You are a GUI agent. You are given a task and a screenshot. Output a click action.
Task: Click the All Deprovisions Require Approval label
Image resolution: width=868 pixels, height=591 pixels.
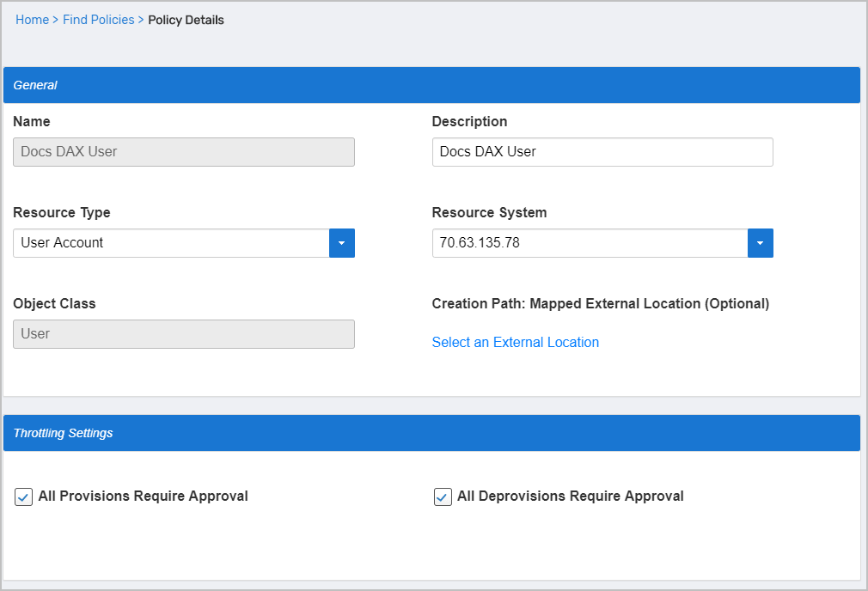click(570, 496)
